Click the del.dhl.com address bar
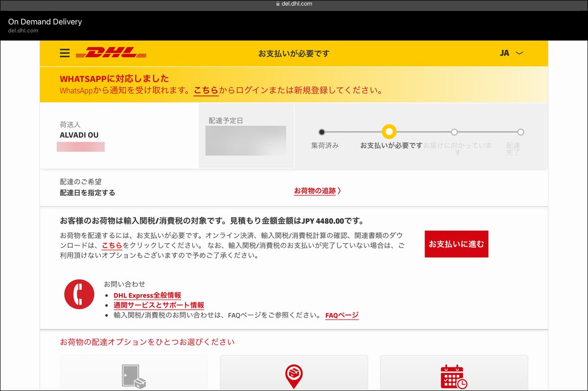Image resolution: width=588 pixels, height=391 pixels. [294, 4]
